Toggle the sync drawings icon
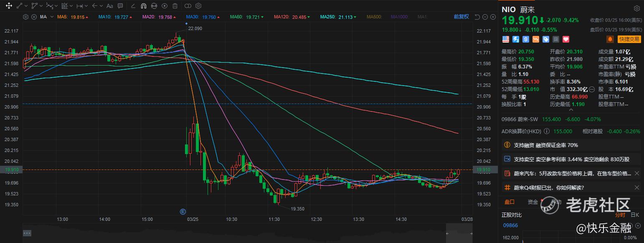The width and height of the screenshot is (644, 243). coord(154,6)
